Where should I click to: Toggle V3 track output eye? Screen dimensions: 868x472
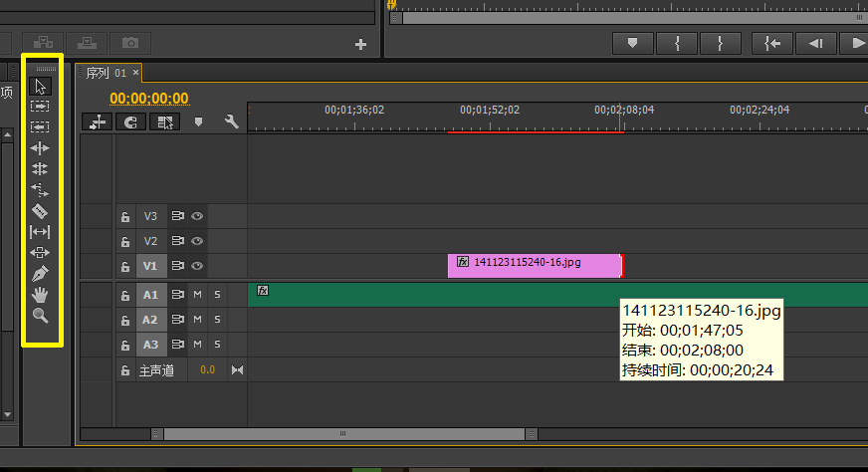[197, 216]
